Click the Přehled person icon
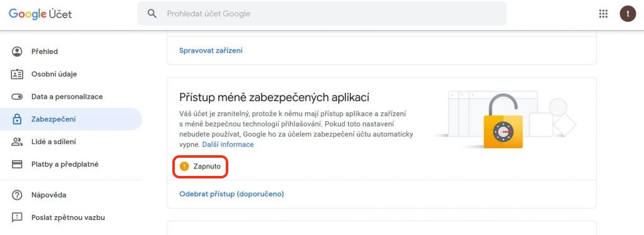 coord(17,52)
